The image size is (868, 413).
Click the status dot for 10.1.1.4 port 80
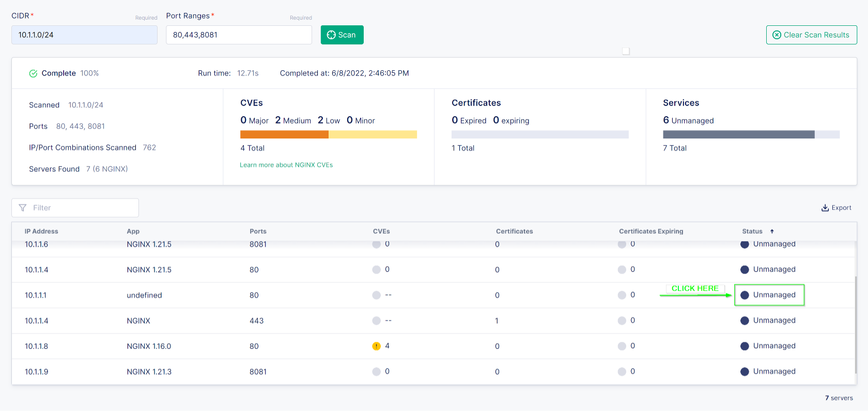coord(745,269)
